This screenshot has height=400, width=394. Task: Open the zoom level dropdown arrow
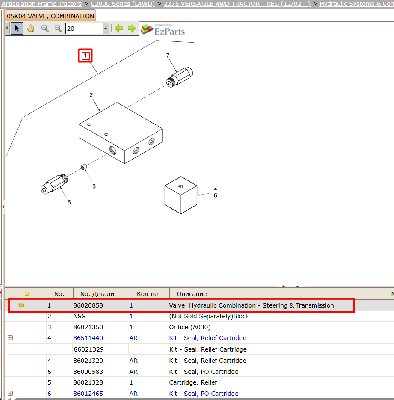tap(106, 29)
